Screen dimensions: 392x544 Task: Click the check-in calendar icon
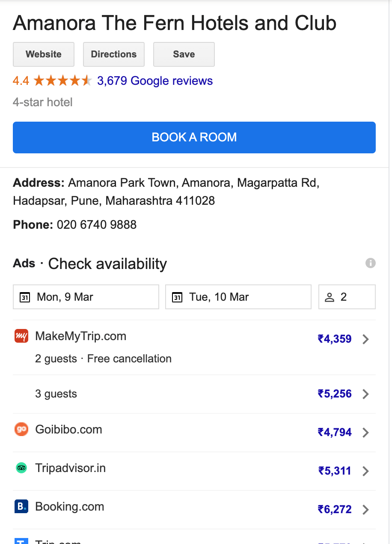[25, 297]
